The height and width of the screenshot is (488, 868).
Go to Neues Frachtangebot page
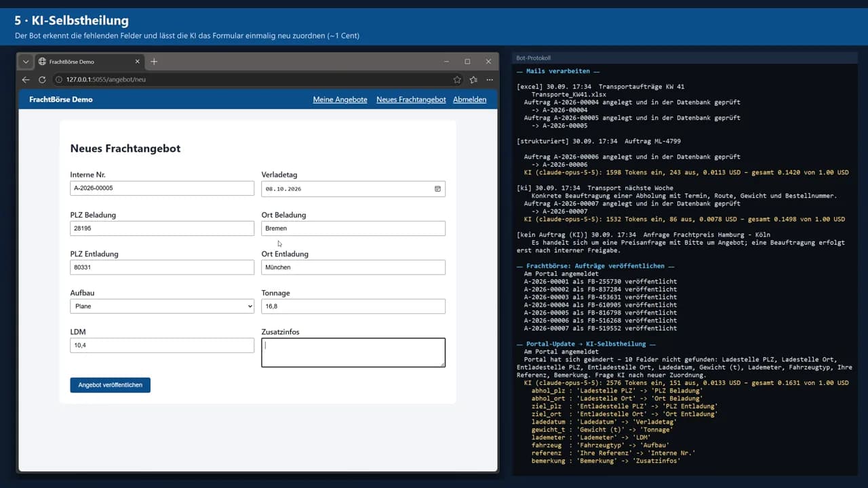point(411,100)
